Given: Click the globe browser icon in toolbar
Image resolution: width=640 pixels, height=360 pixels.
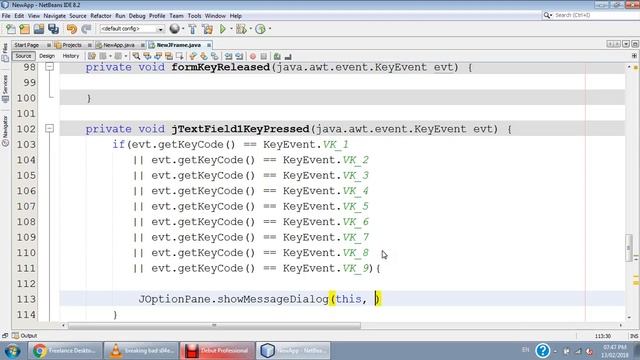Looking at the screenshot, I should point(174,29).
